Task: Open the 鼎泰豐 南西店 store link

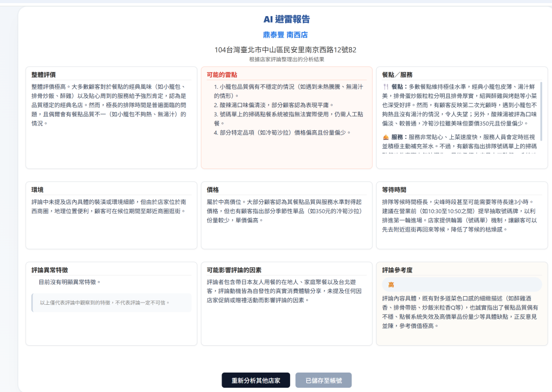Action: [x=286, y=35]
